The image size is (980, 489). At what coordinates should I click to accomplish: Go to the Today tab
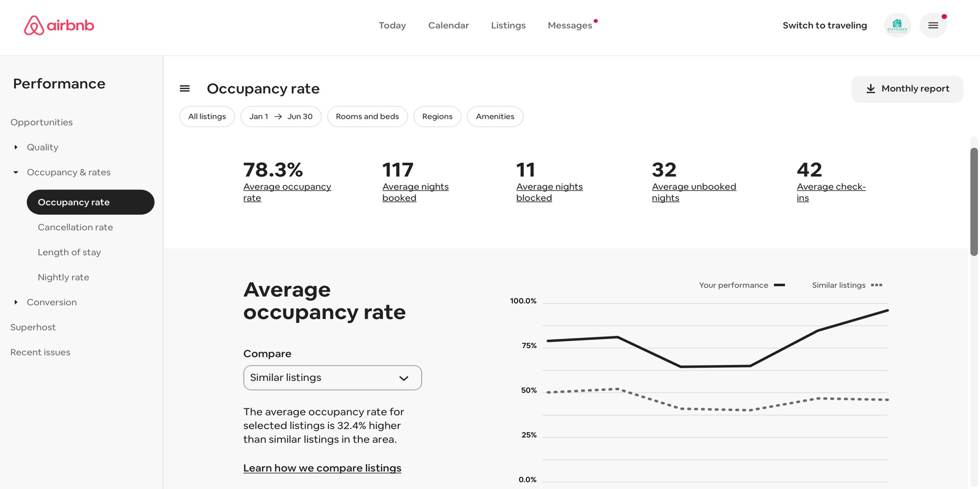(x=392, y=26)
